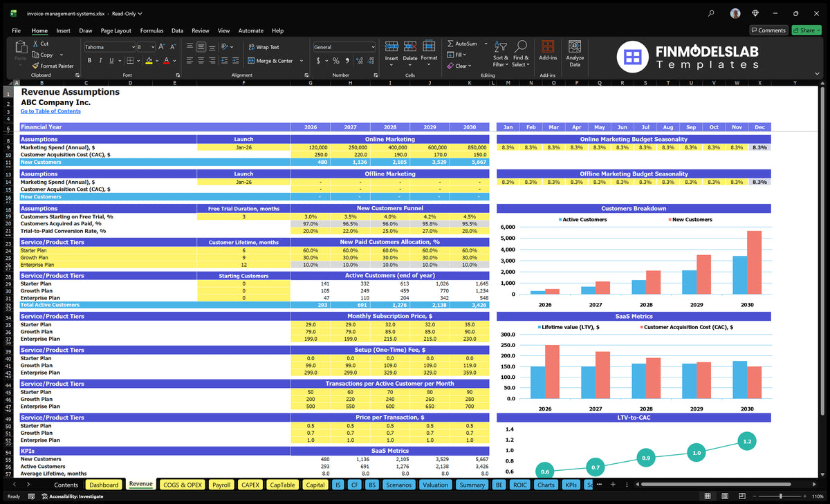Toggle Middle Align in Alignment group
830x504 pixels.
click(201, 47)
